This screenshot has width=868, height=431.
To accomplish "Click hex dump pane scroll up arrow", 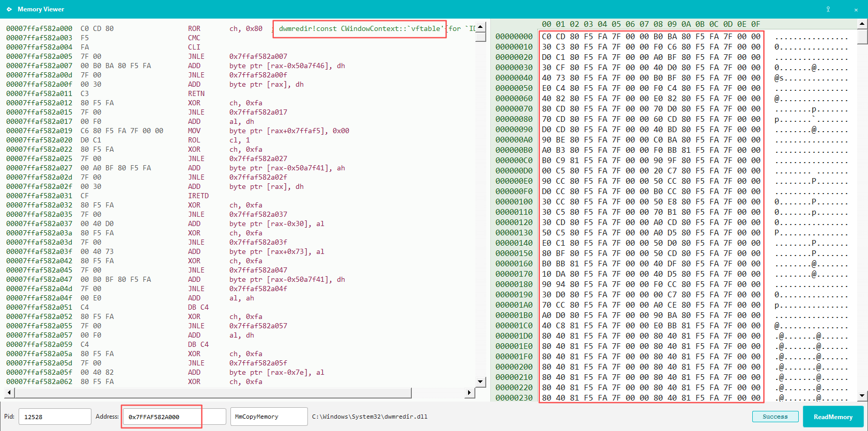I will pyautogui.click(x=862, y=24).
